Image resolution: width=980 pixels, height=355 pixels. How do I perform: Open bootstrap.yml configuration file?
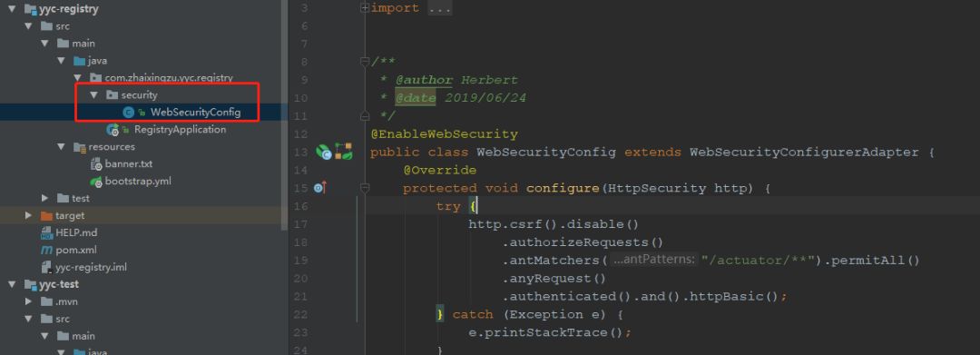point(138,182)
